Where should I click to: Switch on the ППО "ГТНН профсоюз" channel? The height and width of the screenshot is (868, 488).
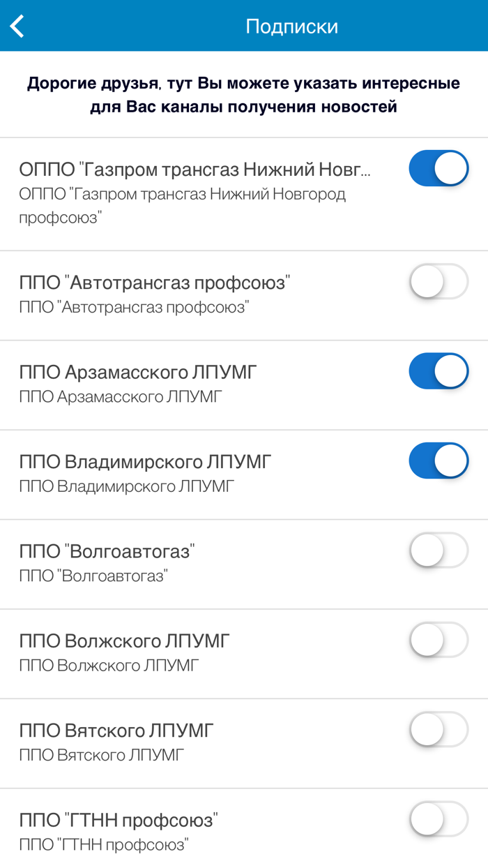439,820
